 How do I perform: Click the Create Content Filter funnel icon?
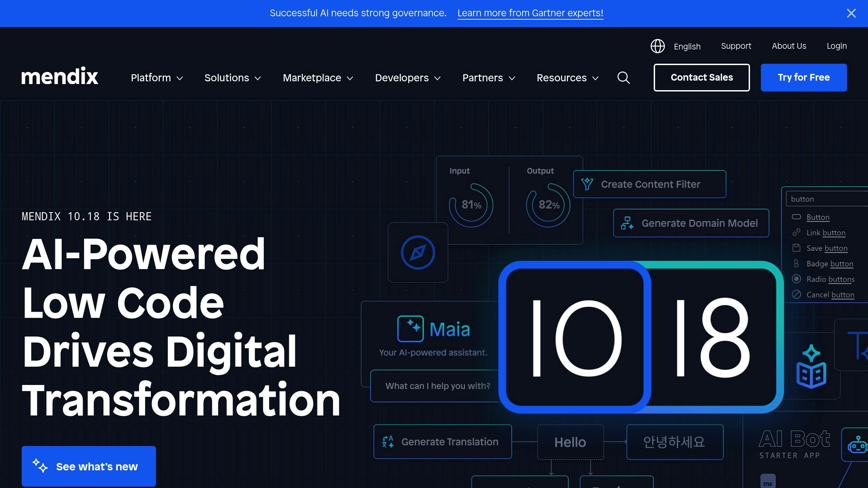(587, 184)
